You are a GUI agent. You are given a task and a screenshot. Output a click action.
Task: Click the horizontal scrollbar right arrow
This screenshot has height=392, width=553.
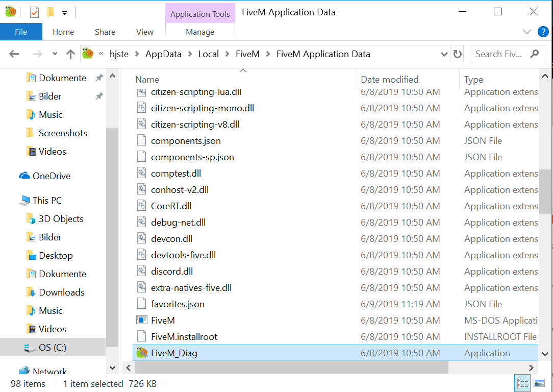click(531, 367)
